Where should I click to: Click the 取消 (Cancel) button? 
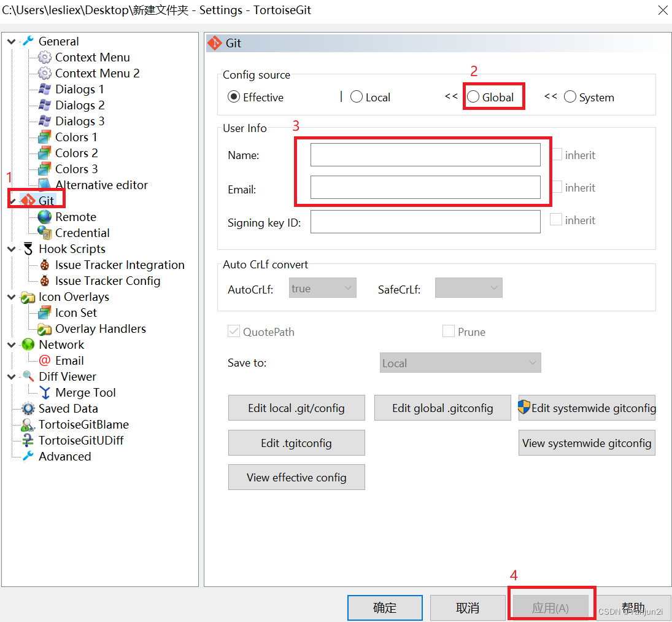(468, 607)
